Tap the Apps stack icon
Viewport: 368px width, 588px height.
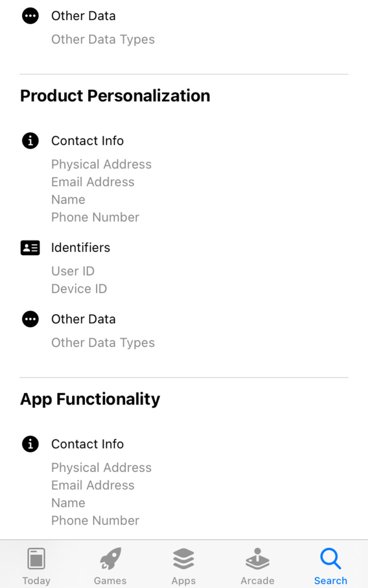point(184,559)
